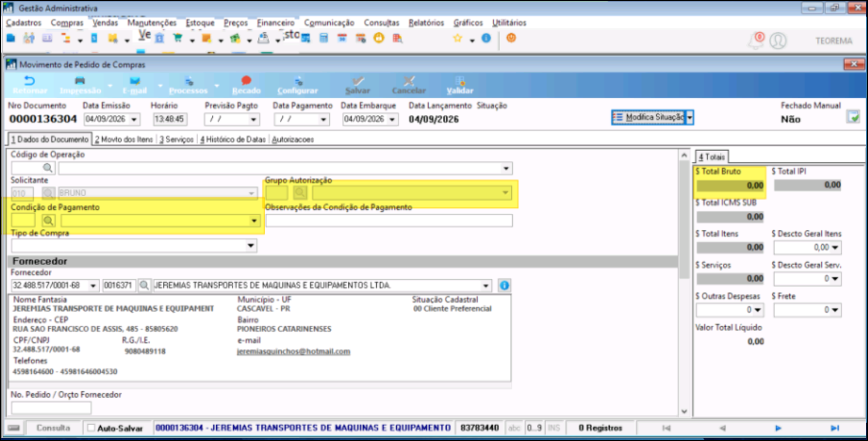This screenshot has width=868, height=441.
Task: Click the No. Pedido / Orçto Fornecedor field
Action: (51, 408)
